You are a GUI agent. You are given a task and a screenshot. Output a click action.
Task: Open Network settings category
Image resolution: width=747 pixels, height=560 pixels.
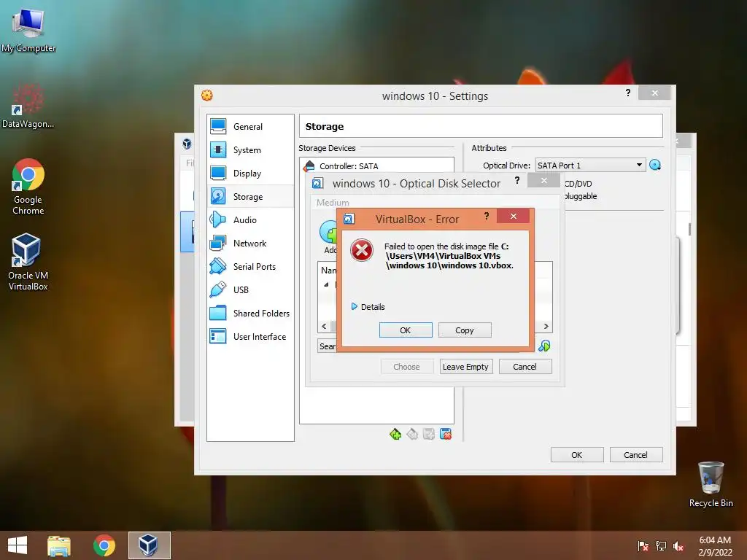pos(250,244)
